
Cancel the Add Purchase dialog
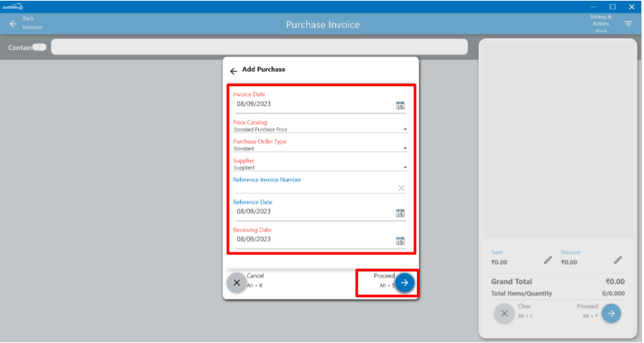(236, 283)
